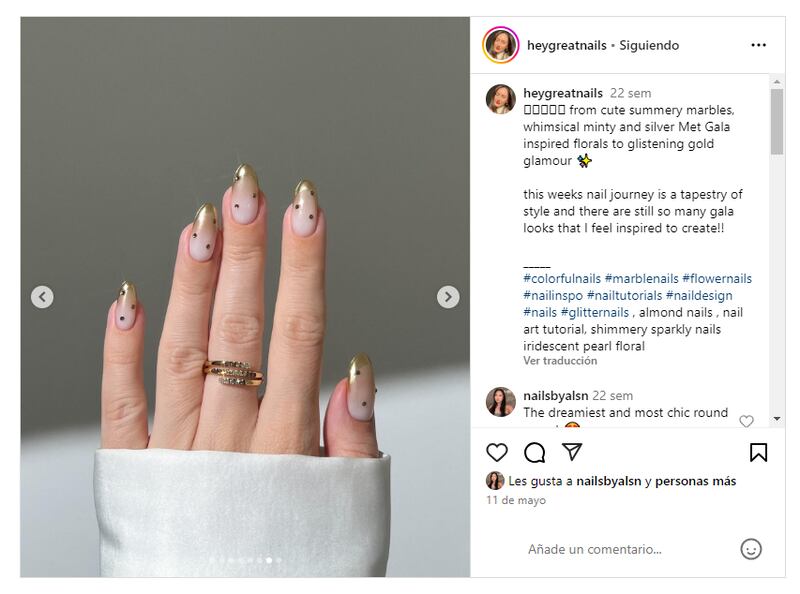800x594 pixels.
Task: Open the emoji picker for comments
Action: (x=751, y=549)
